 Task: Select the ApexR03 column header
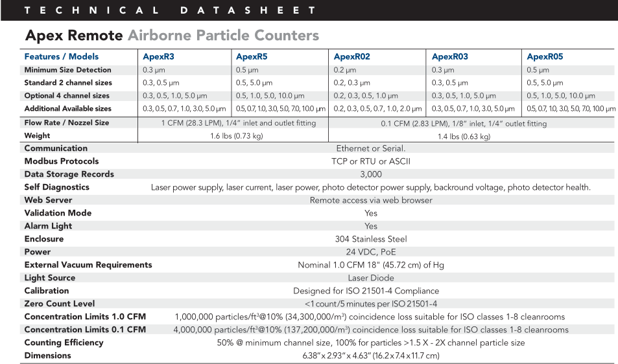pos(449,56)
